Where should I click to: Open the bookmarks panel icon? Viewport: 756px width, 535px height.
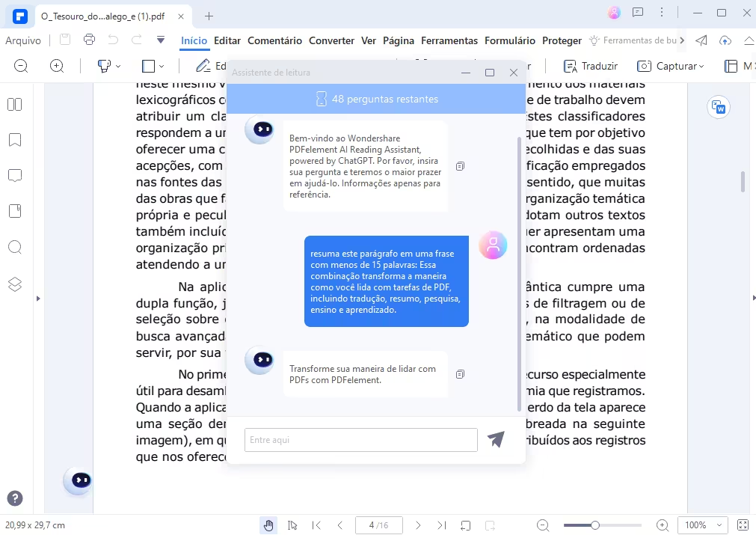15,140
